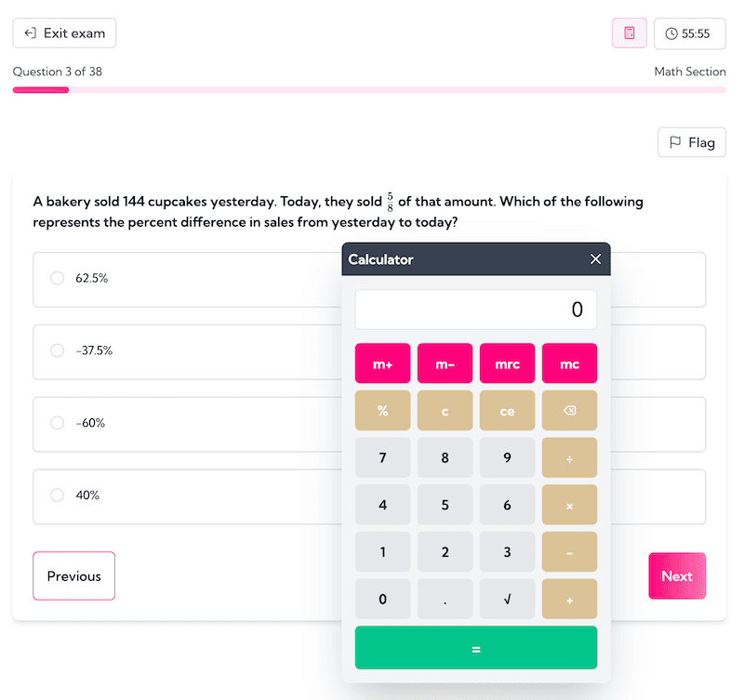This screenshot has width=744, height=700.
Task: Advance to the next question
Action: [x=677, y=575]
